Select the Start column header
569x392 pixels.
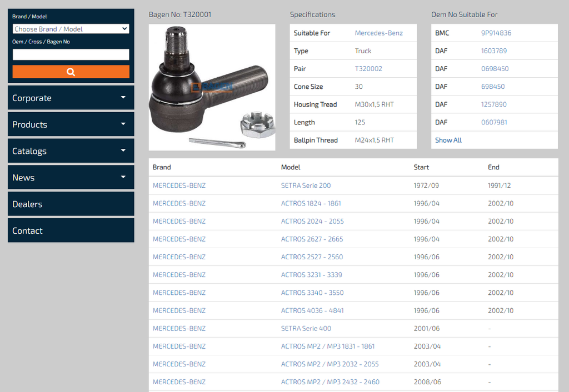pos(421,167)
